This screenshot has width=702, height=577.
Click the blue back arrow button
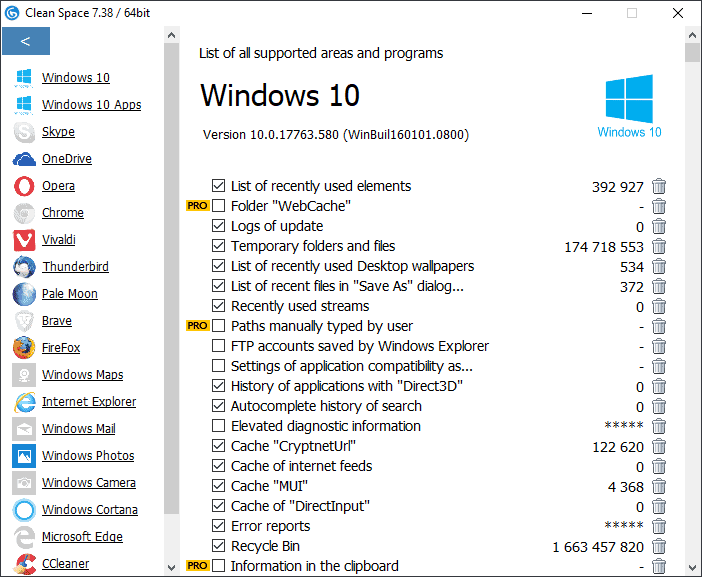[x=26, y=41]
